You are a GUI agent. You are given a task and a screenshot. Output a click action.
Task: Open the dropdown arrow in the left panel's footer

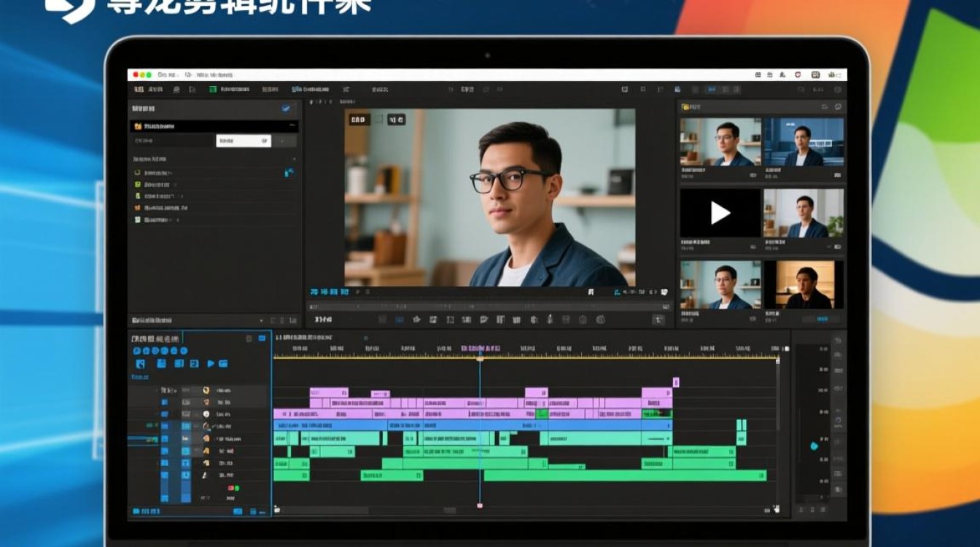click(x=261, y=320)
